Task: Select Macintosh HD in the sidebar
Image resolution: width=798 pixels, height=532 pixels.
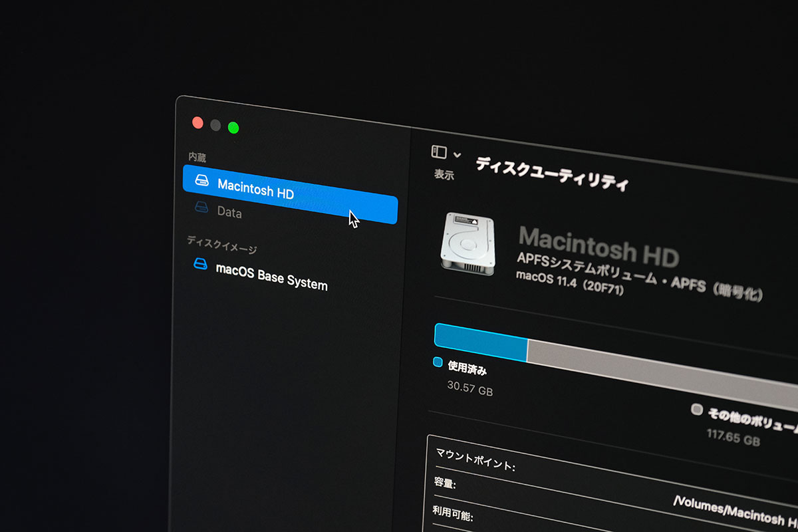Action: (290, 194)
